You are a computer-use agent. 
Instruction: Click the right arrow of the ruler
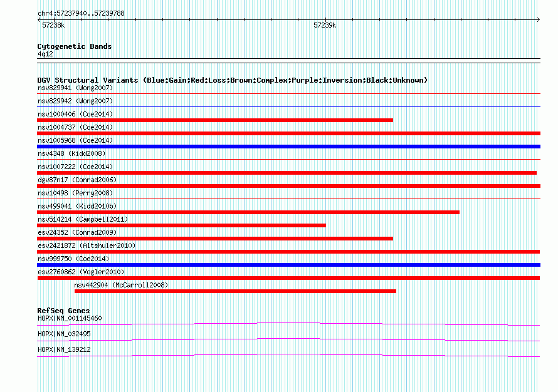[x=539, y=20]
